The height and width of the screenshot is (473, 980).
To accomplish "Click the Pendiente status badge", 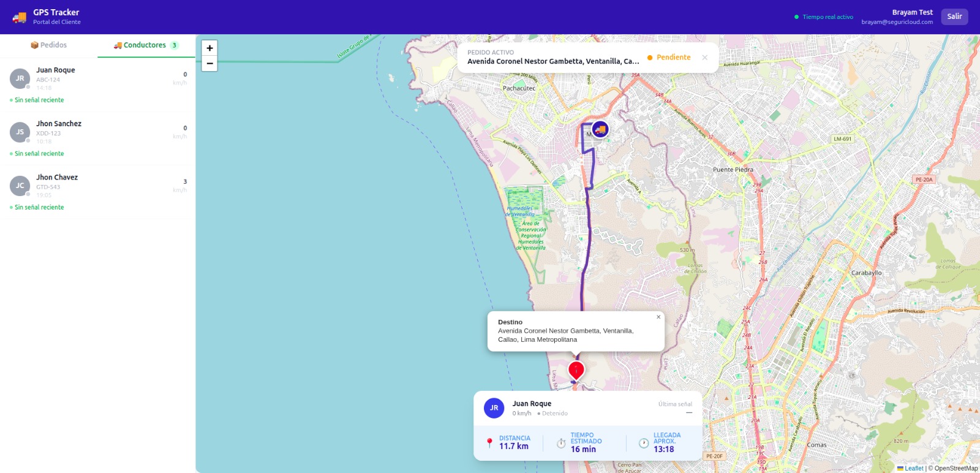I will pos(669,58).
